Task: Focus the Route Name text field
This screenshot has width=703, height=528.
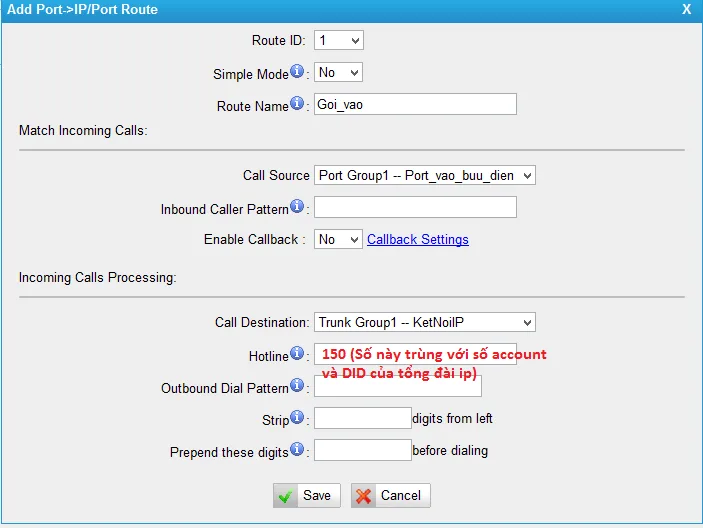Action: click(415, 104)
